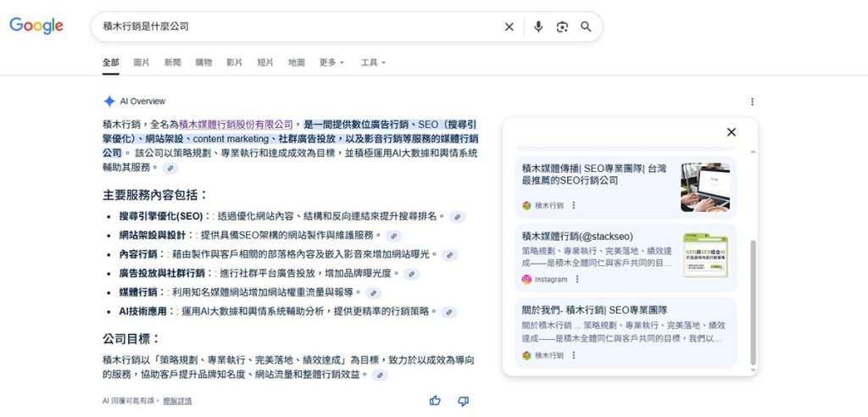Open source link icon after 搜尋引擎優化 bullet
The width and height of the screenshot is (868, 417).
(x=458, y=217)
